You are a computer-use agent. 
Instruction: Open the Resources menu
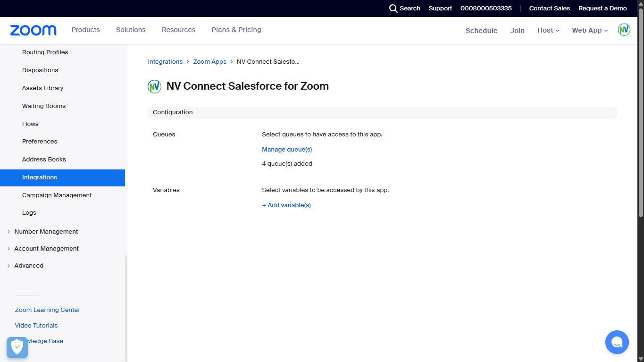pyautogui.click(x=178, y=30)
